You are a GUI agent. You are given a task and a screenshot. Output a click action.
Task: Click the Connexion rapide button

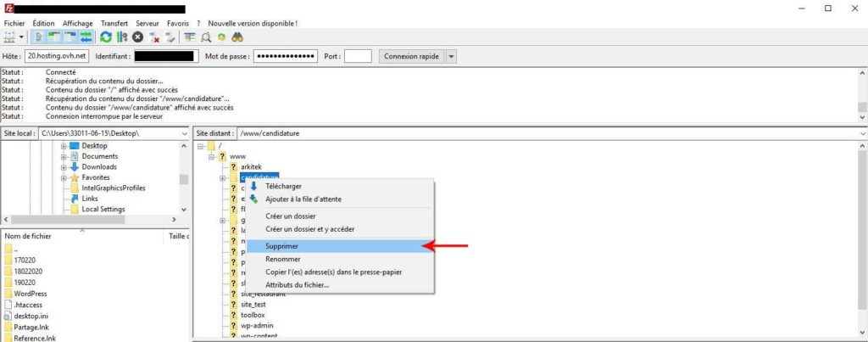(x=410, y=56)
